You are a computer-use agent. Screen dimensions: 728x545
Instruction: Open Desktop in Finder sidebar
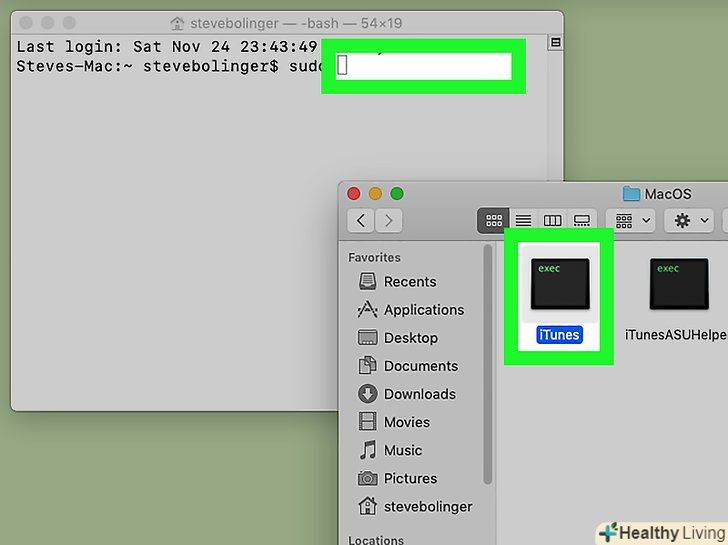coord(398,338)
